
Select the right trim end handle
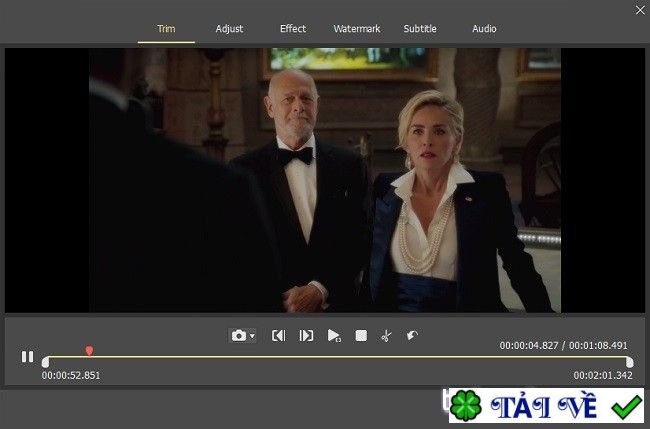629,362
